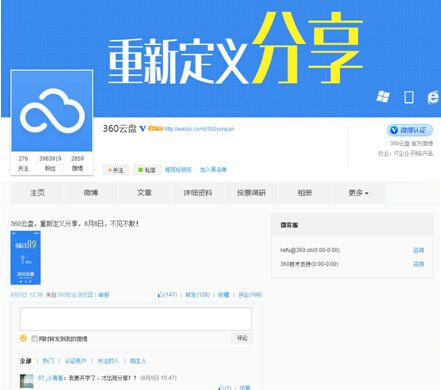
Task: Click the mobile phone icon in banner
Action: pyautogui.click(x=409, y=97)
